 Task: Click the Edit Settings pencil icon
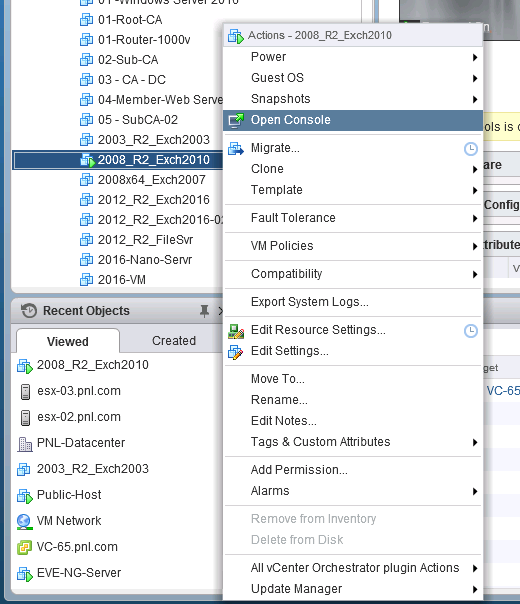point(236,352)
